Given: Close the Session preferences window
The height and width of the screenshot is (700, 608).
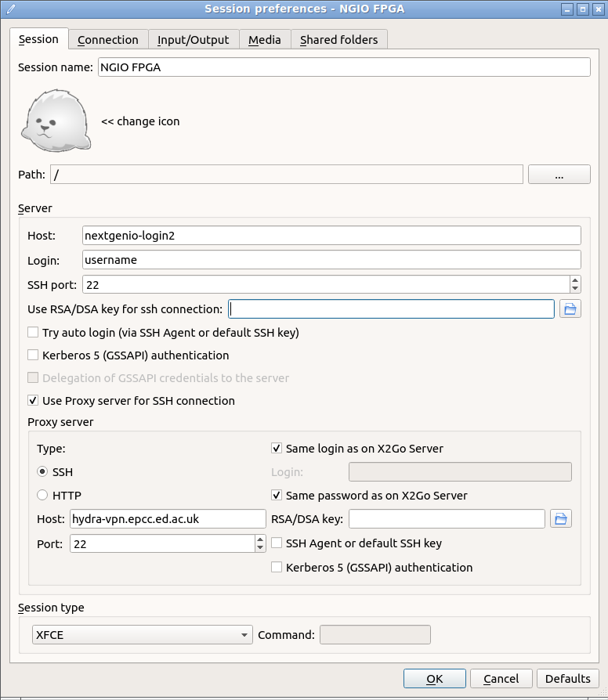Looking at the screenshot, I should point(598,9).
